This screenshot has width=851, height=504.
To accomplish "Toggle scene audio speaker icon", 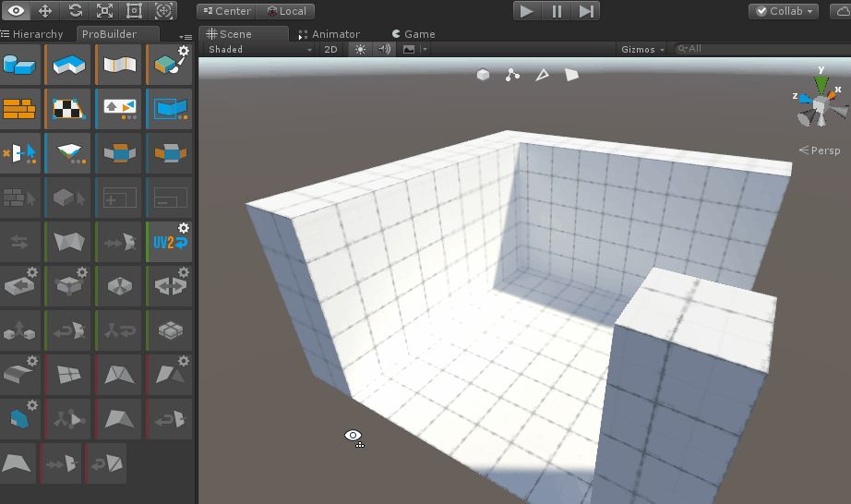I will (x=384, y=49).
